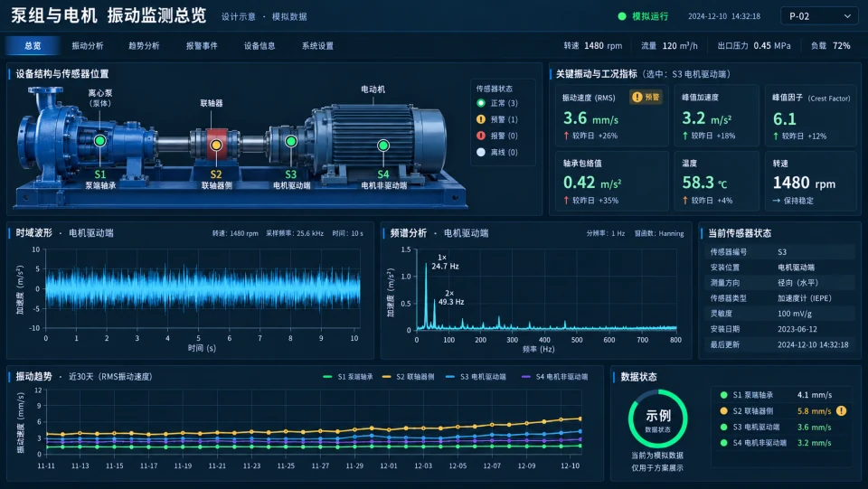Click the warning icon beside S2 5.8 mm/s

tap(842, 411)
